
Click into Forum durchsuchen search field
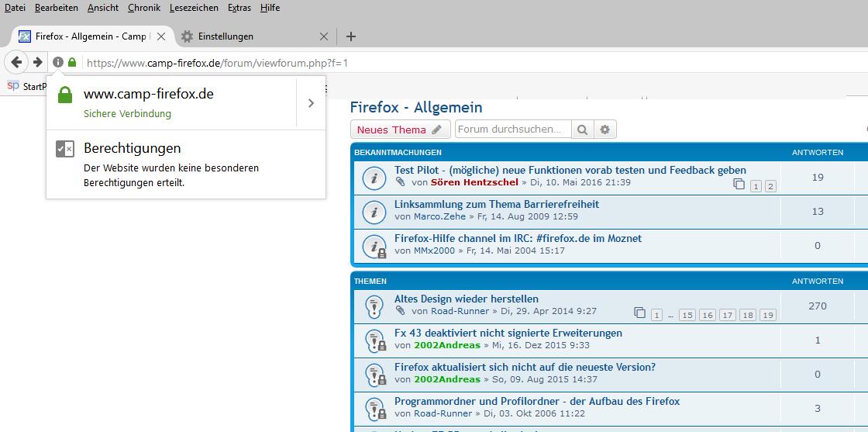coord(513,130)
